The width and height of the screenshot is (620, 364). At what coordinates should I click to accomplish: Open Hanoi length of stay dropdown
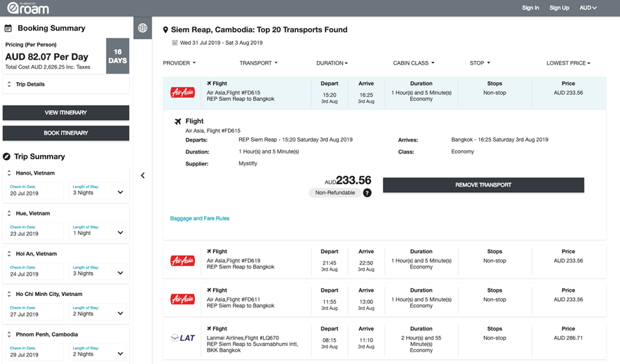point(97,191)
